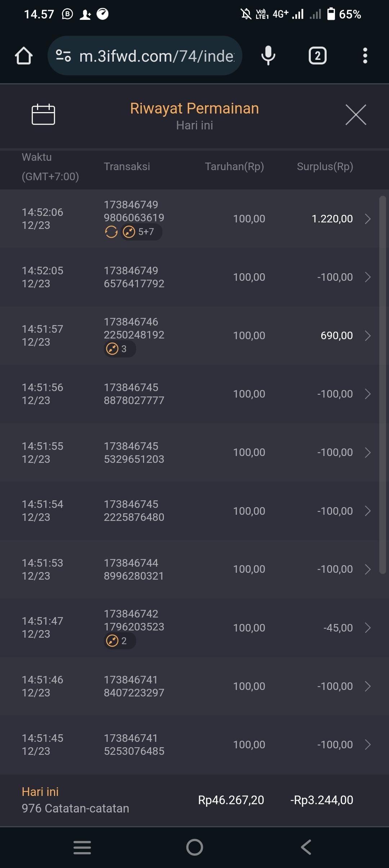
Task: Tap the badge labeled 2 on 14:51:47 row
Action: click(120, 641)
